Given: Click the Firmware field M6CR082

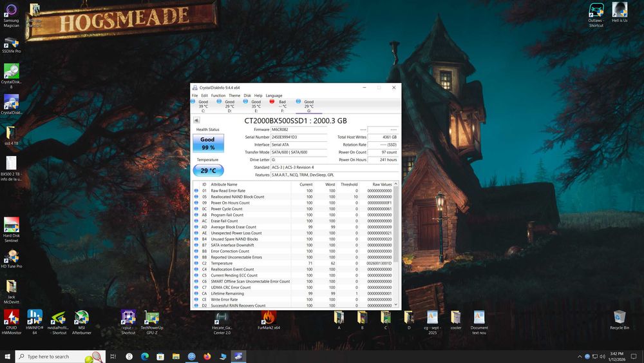Looking at the screenshot, I should pyautogui.click(x=299, y=130).
